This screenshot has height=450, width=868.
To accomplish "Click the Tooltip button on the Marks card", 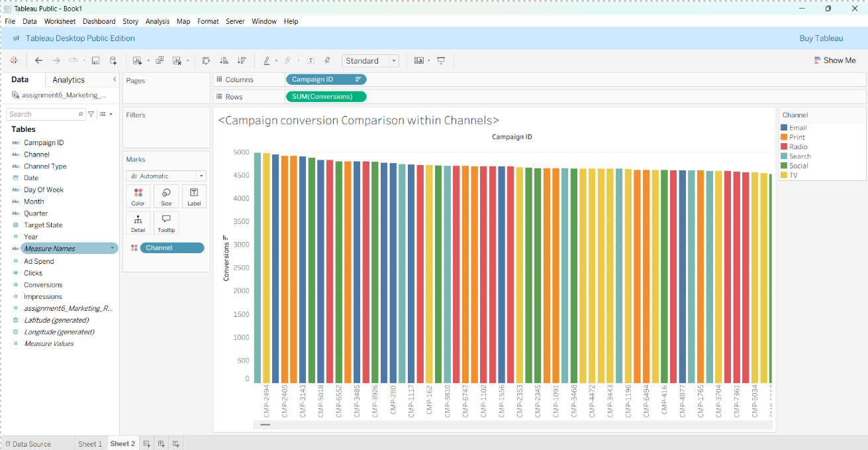I will coord(166,223).
